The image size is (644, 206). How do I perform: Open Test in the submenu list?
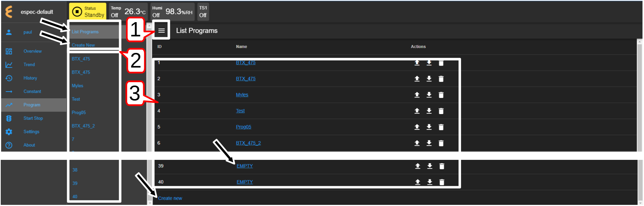click(76, 99)
